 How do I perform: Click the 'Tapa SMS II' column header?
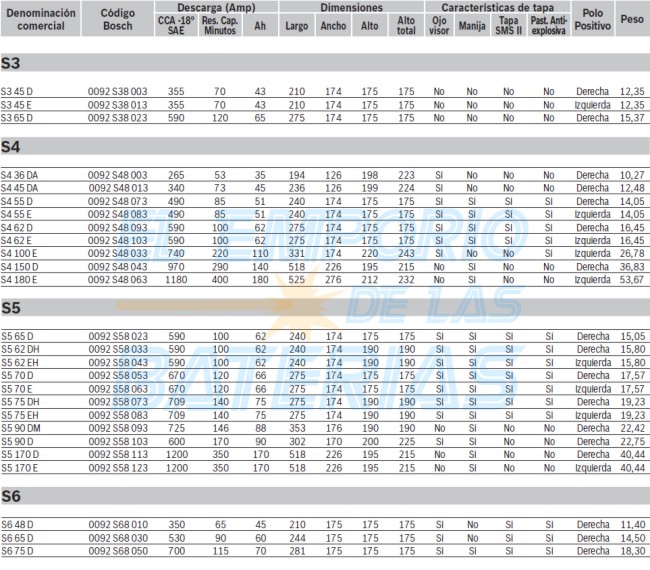509,25
